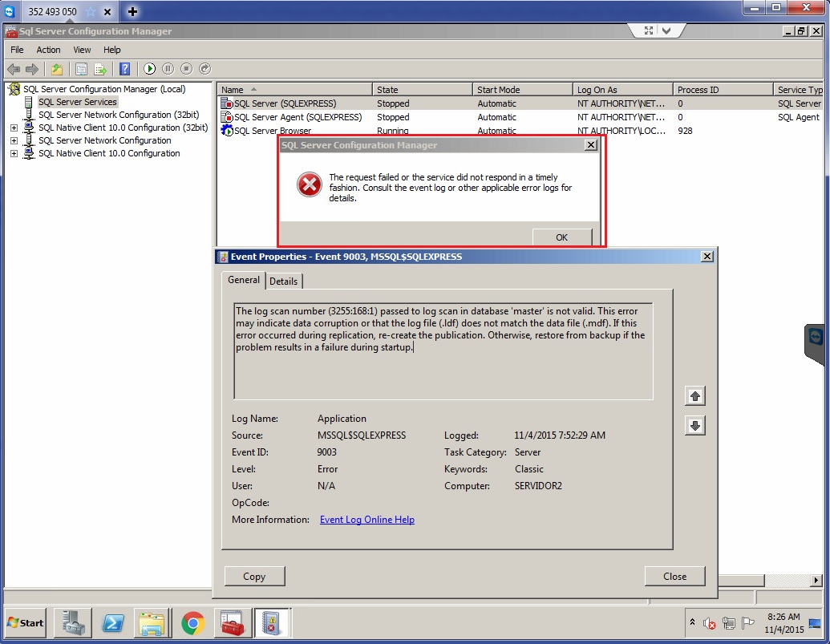Screen dimensions: 830x644
Task: Click the Forward arrow toolbar icon
Action: click(32, 69)
